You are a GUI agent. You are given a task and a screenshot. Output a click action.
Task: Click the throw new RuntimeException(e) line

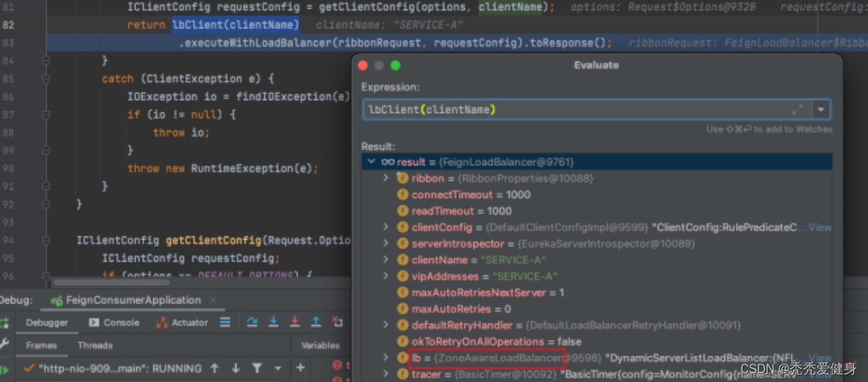222,169
